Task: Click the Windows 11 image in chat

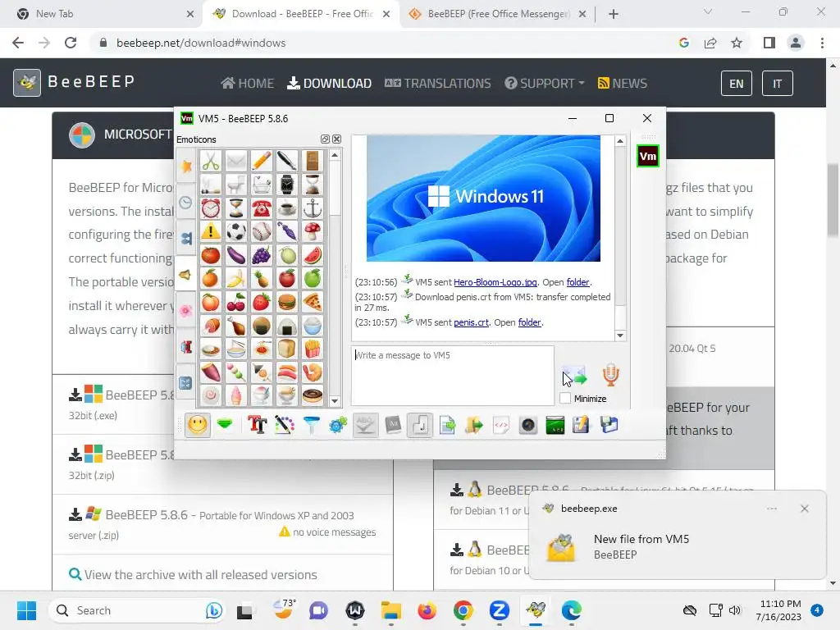Action: [x=483, y=199]
